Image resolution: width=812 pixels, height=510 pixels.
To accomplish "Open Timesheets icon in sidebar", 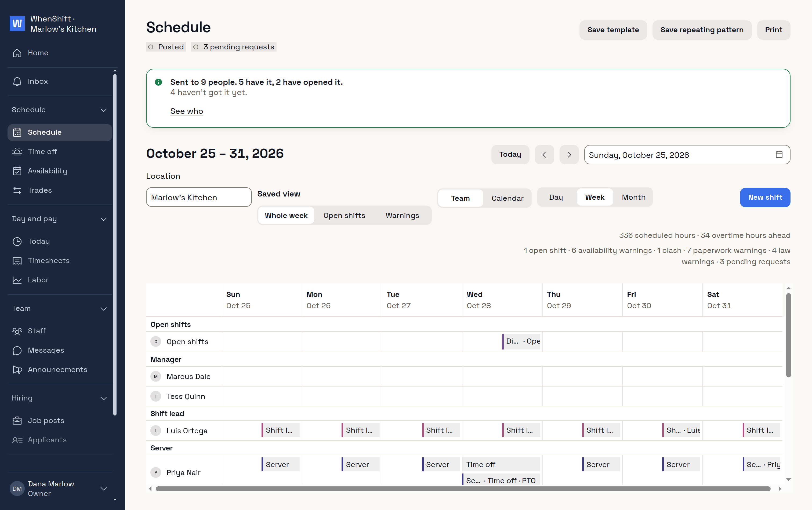I will [17, 261].
